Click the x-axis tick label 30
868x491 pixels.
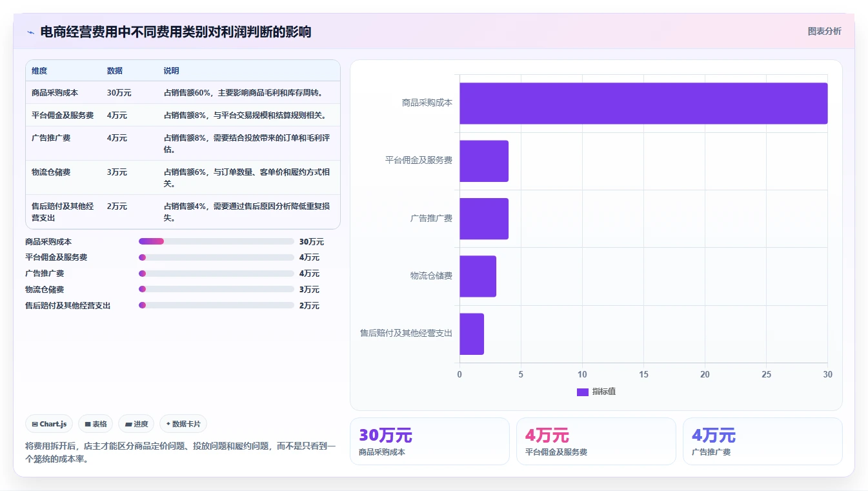(x=828, y=375)
